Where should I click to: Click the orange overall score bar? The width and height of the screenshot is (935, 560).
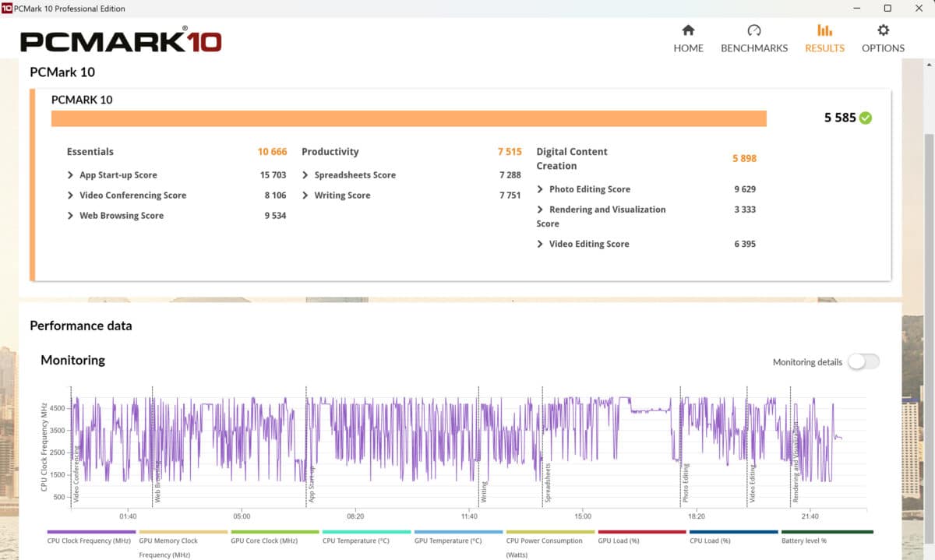409,118
